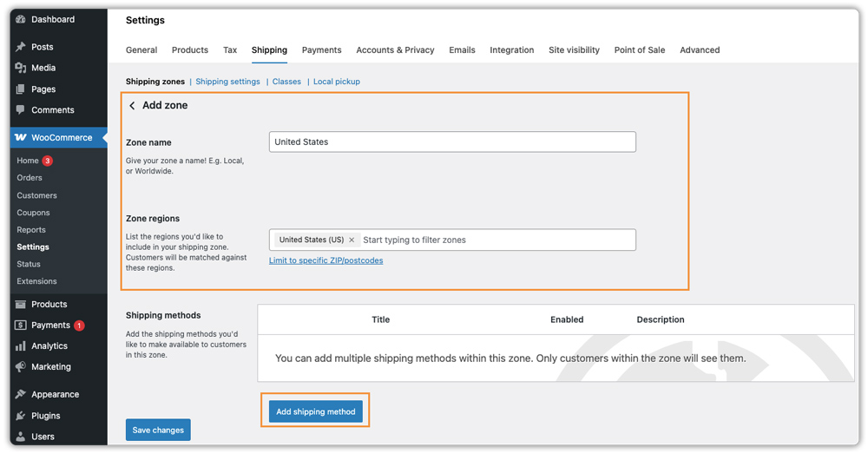Click Limit to specific ZIP/postcodes link
The width and height of the screenshot is (868, 454).
point(326,260)
